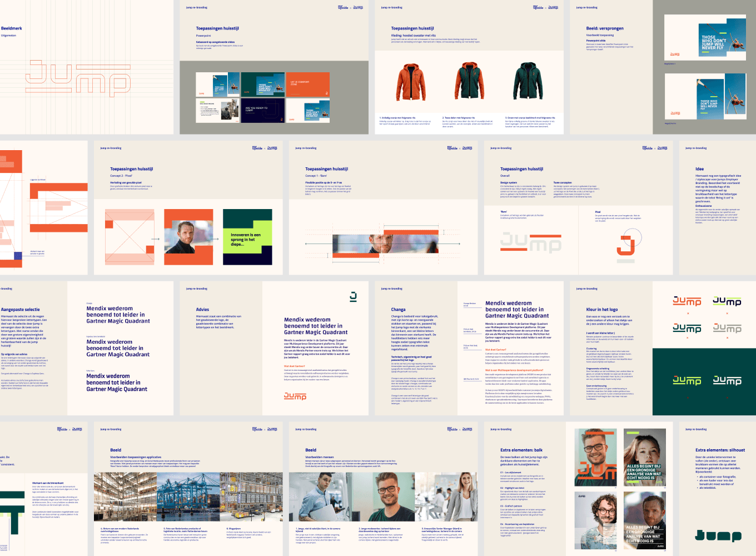
Task: Select the man portrait with orange pixel frame
Action: pos(188,237)
